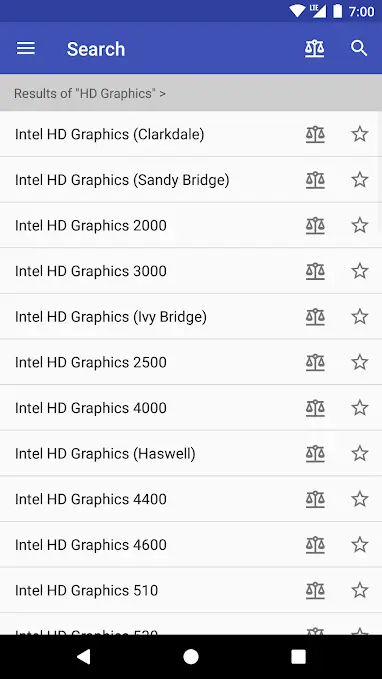382x679 pixels.
Task: Add Intel HD Graphics (Clarkdale) to comparison
Action: click(x=315, y=134)
